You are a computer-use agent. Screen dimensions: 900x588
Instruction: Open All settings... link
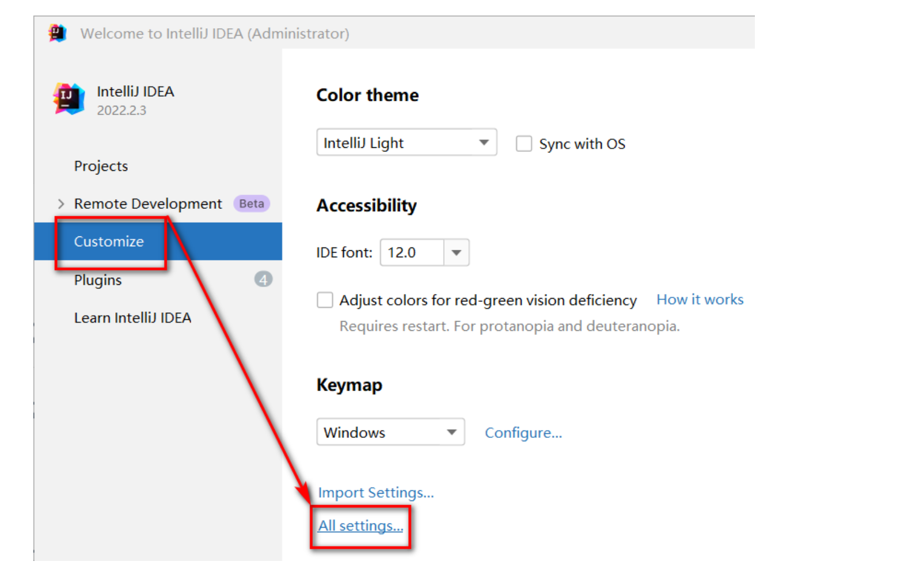[x=360, y=526]
